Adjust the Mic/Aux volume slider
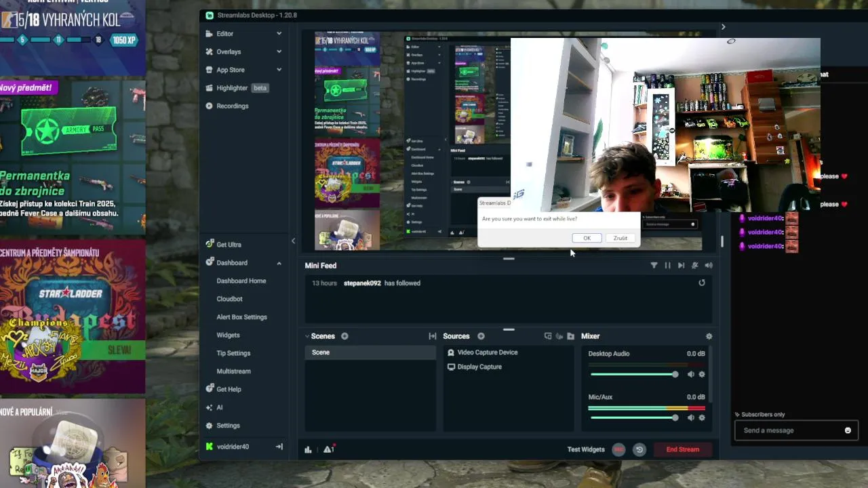The height and width of the screenshot is (488, 868). point(634,418)
